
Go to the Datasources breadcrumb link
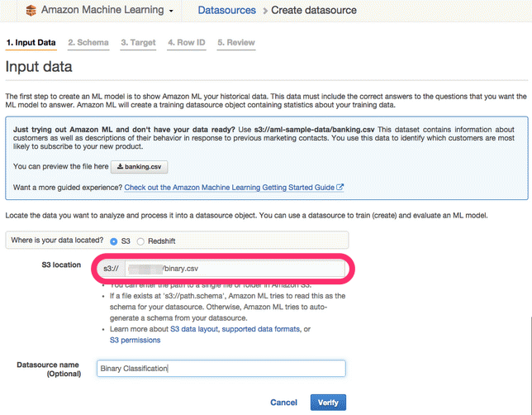pos(226,10)
